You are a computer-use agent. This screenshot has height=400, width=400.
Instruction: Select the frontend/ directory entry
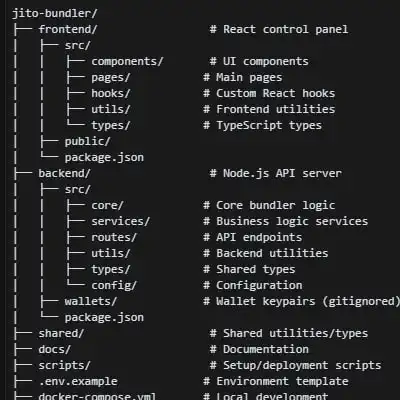(68, 29)
